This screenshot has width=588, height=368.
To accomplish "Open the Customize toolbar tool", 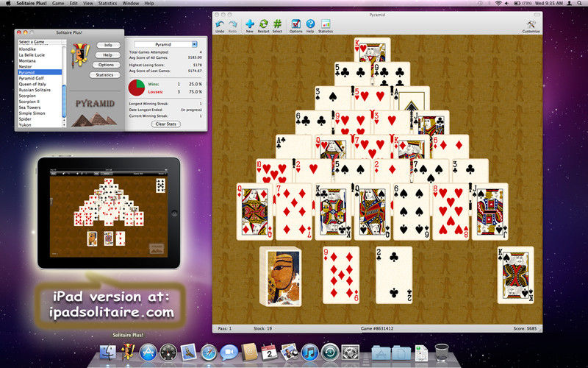I will click(x=531, y=24).
